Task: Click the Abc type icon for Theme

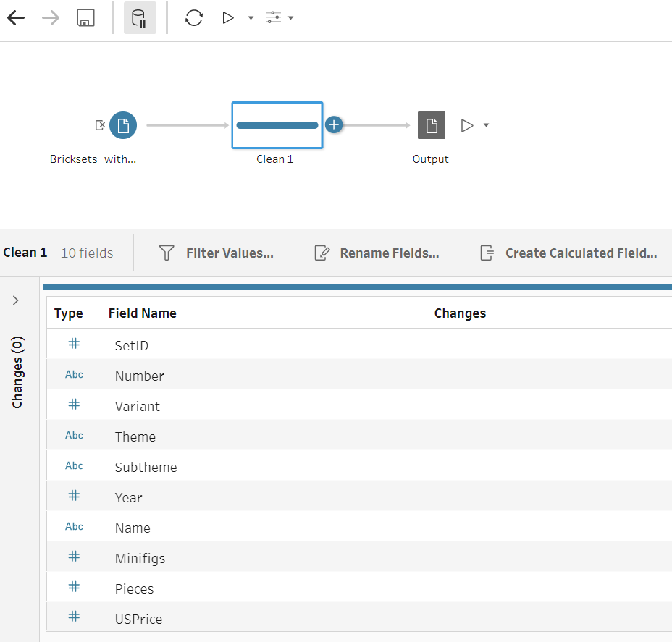Action: tap(74, 436)
